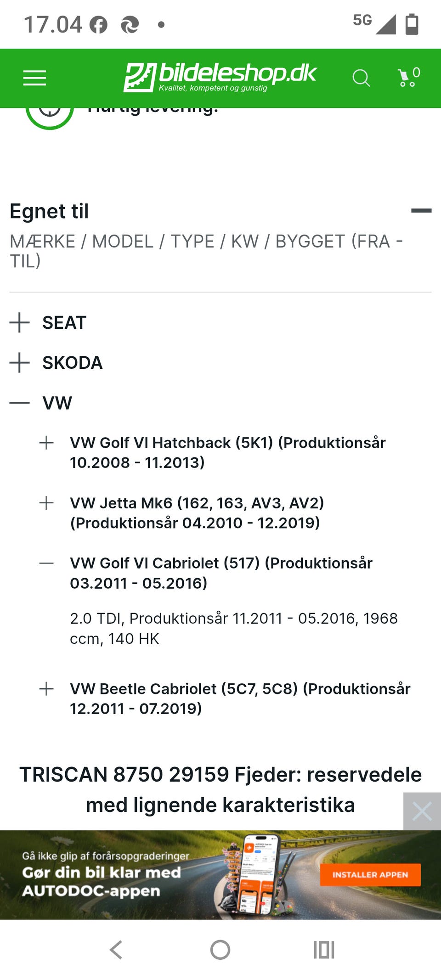The height and width of the screenshot is (980, 441).
Task: Collapse the Egnet til section
Action: (421, 211)
